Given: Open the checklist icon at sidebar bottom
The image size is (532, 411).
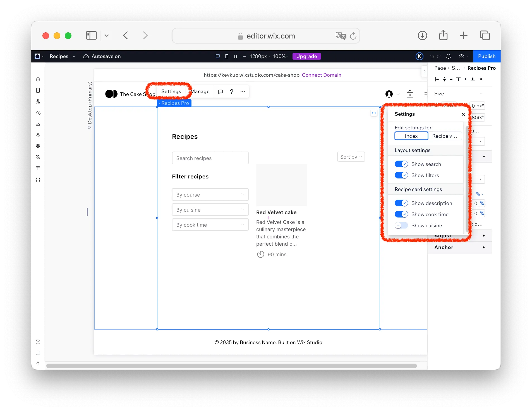Looking at the screenshot, I should tap(38, 342).
